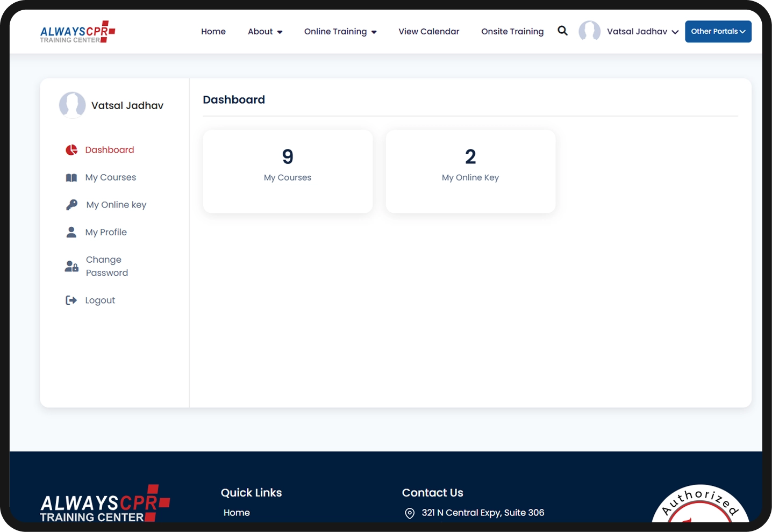Go to Home in the top navigation
The height and width of the screenshot is (532, 772).
[x=213, y=31]
